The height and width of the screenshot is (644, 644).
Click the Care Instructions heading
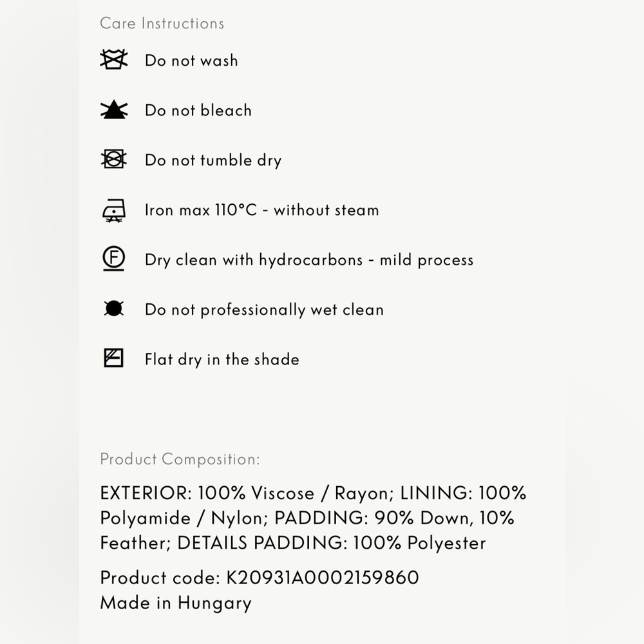pyautogui.click(x=162, y=23)
